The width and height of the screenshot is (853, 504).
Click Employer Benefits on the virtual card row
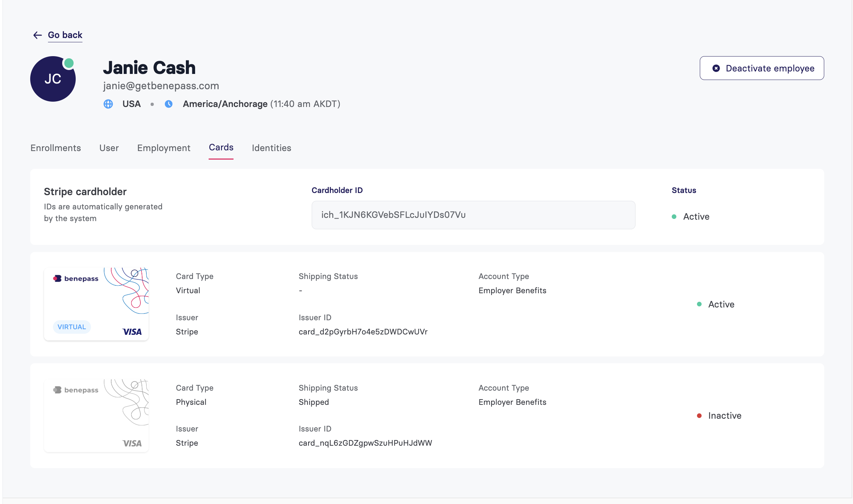[x=513, y=290]
